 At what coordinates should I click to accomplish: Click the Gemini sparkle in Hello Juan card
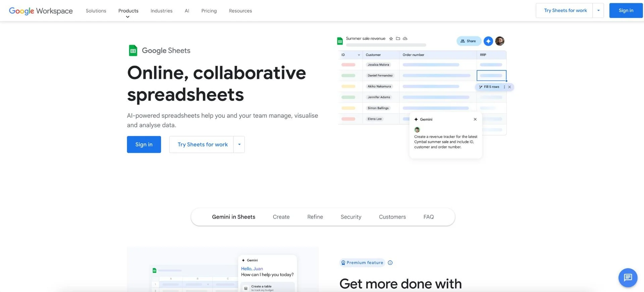[x=243, y=260]
